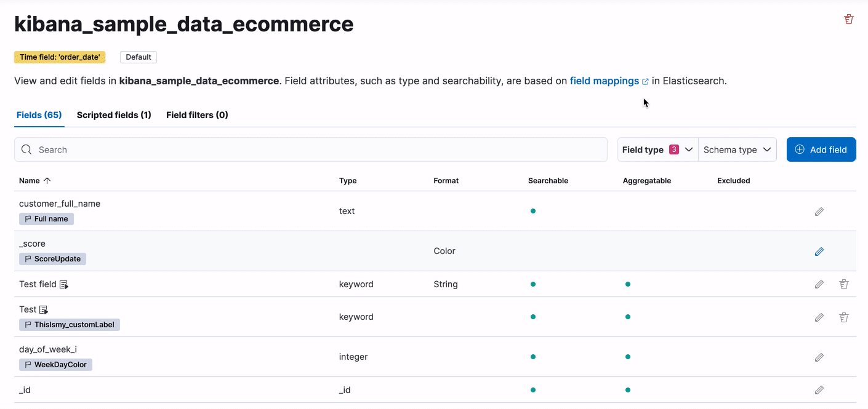Click the kibana_sample_data_ecommerce page title
This screenshot has height=409, width=868.
coord(183,24)
